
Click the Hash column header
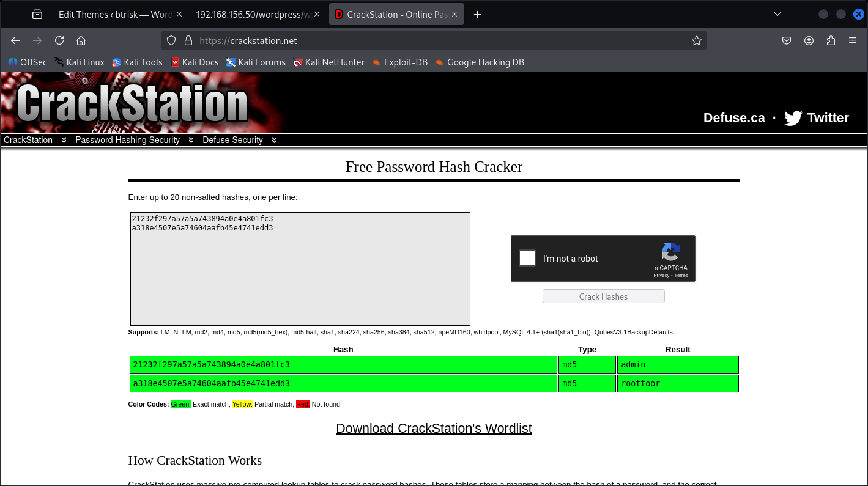(343, 350)
